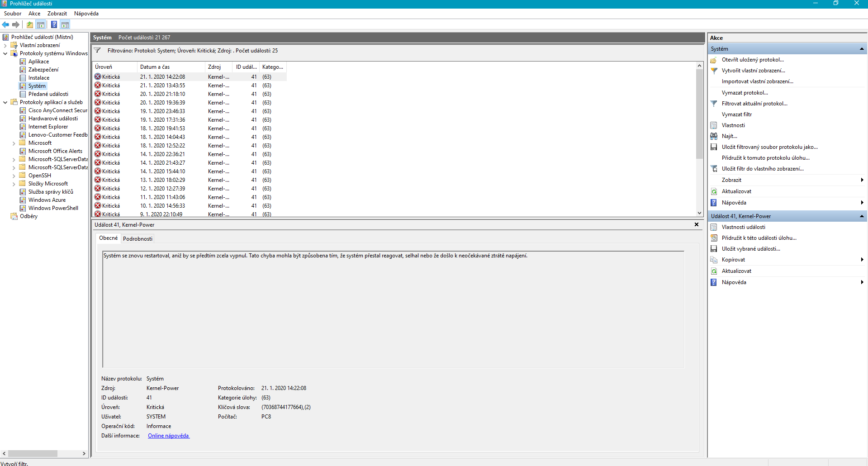Open the Online nápověda link

(168, 436)
